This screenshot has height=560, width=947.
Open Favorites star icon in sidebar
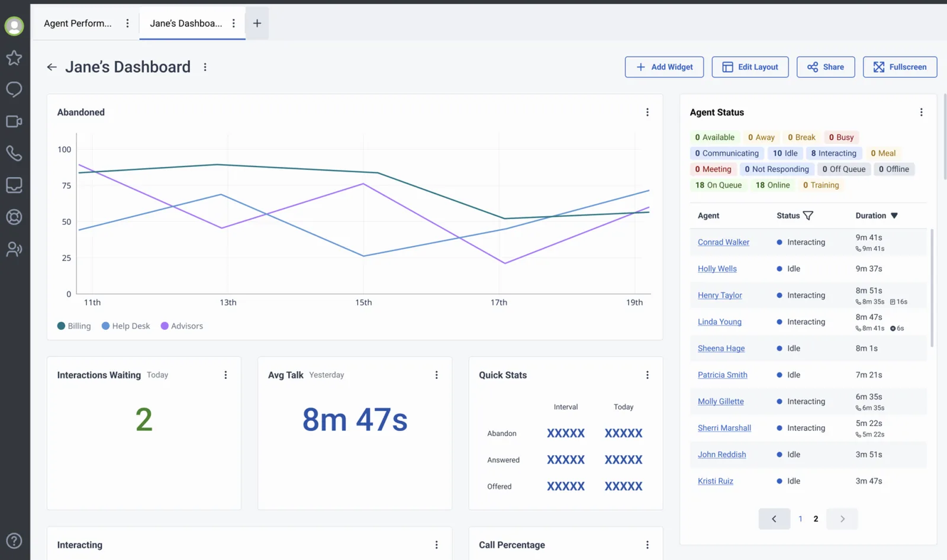(14, 57)
